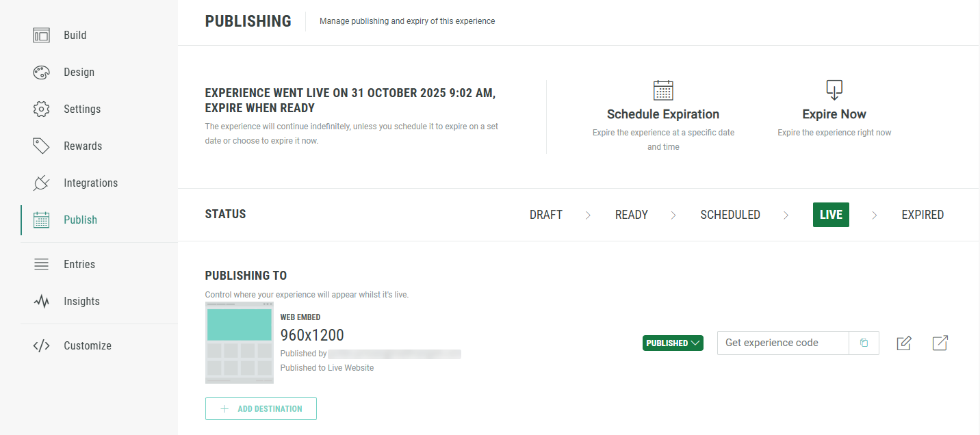The height and width of the screenshot is (435, 980).
Task: Expand the Published status dropdown
Action: click(673, 343)
